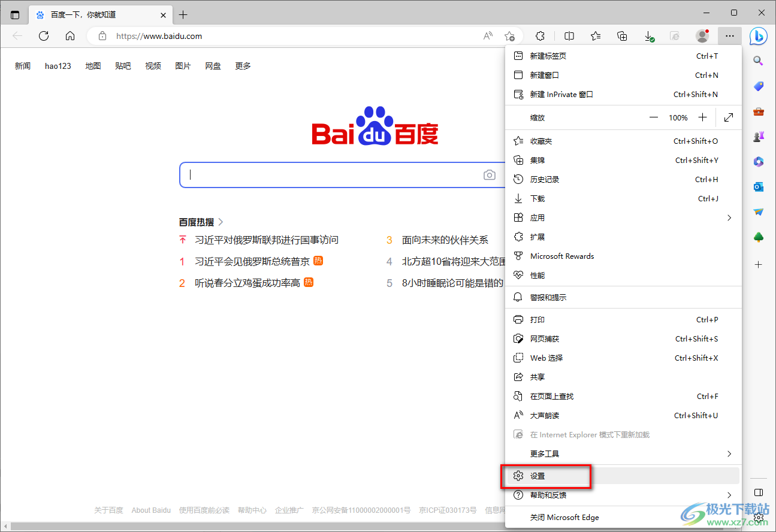Click the profile avatar icon
Viewport: 776px width, 532px height.
(702, 36)
